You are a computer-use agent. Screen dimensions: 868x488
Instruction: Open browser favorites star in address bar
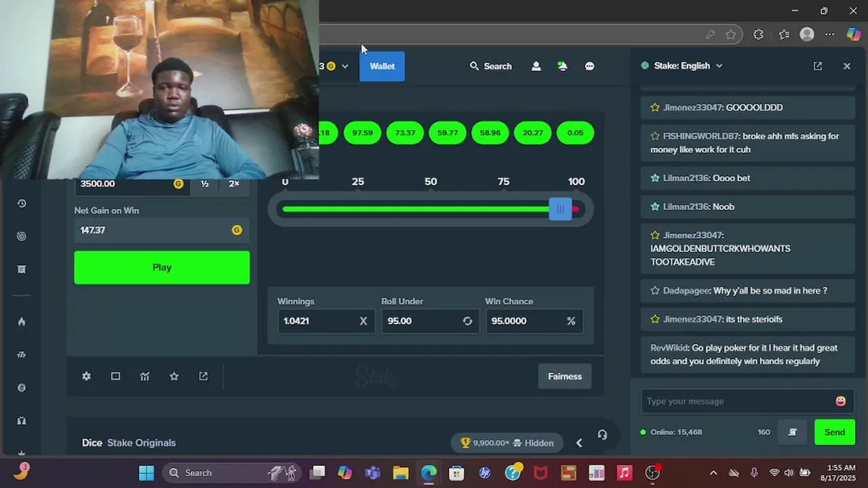point(730,34)
